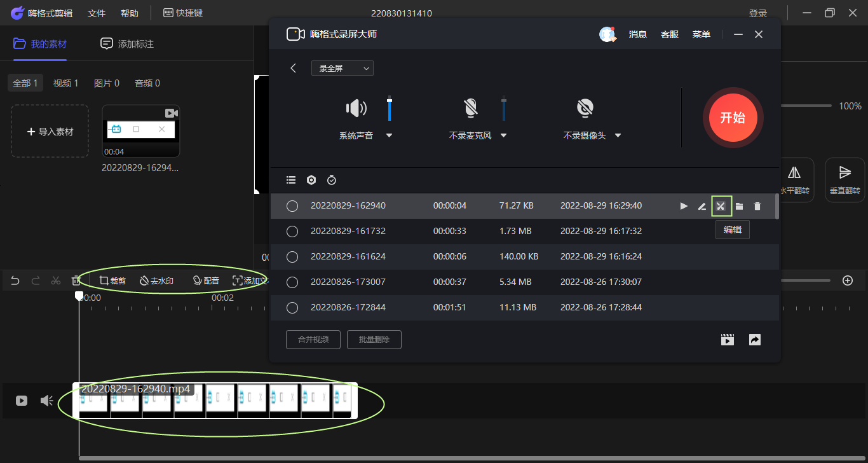Filter materials by 图片 0
This screenshot has height=463, width=868.
coord(107,83)
